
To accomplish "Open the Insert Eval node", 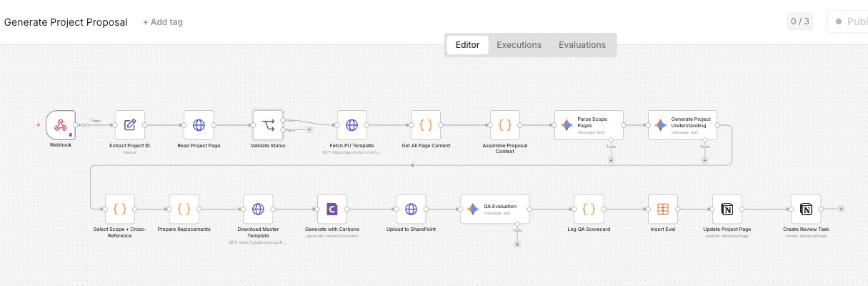I will point(662,209).
